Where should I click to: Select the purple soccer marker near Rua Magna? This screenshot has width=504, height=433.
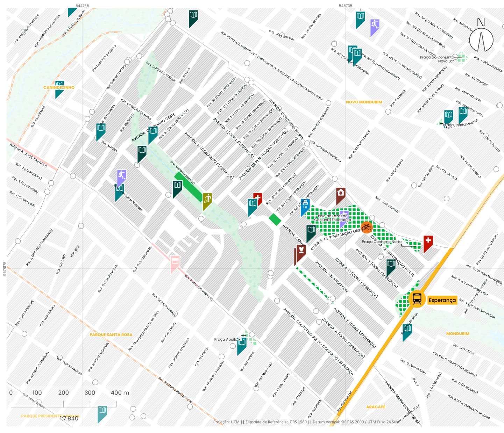coord(122,178)
